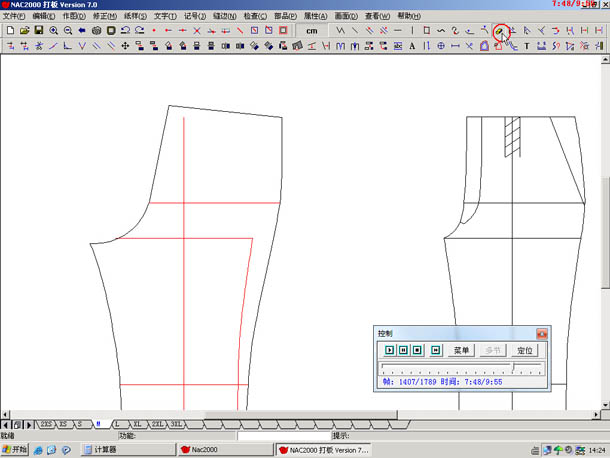
Task: Select the four-way move arrows tool
Action: coord(125,46)
